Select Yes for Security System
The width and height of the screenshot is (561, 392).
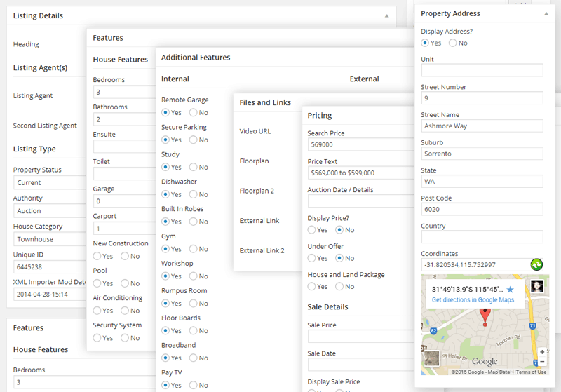(97, 338)
